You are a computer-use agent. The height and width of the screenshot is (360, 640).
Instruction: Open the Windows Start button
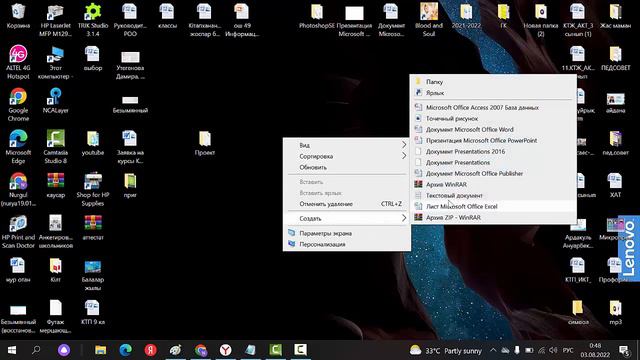point(12,350)
